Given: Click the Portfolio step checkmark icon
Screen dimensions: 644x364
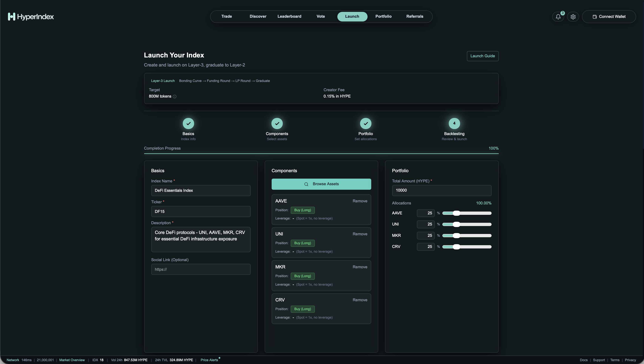Looking at the screenshot, I should click(365, 124).
